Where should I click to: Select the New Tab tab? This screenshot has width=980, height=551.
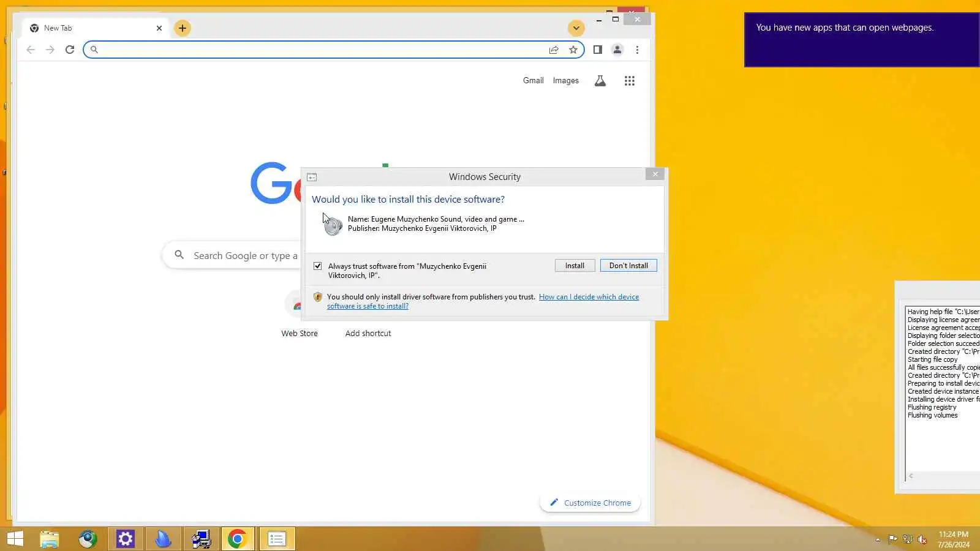95,28
